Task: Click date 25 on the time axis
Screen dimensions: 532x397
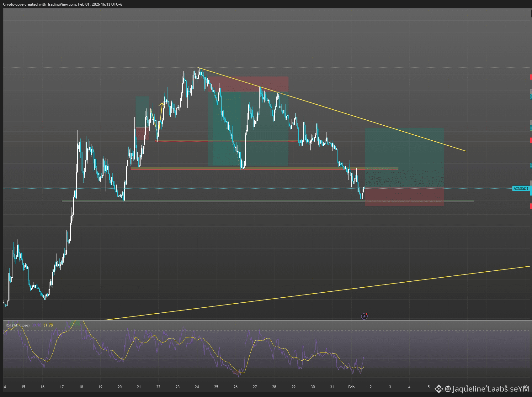Action: pyautogui.click(x=216, y=387)
